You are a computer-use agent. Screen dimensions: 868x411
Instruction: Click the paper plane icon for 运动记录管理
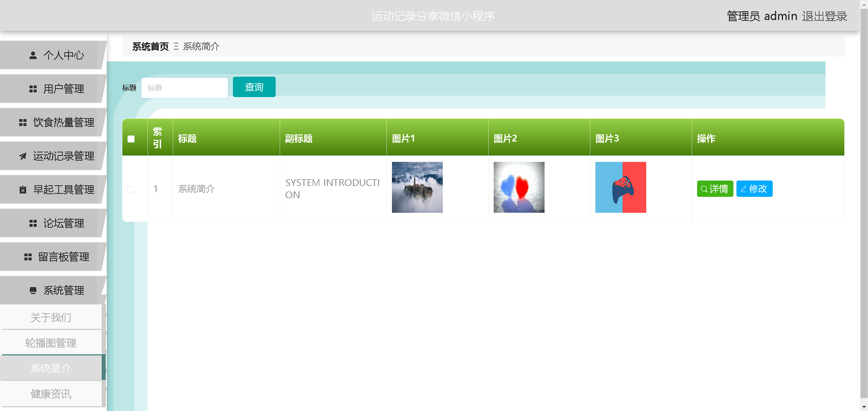(x=23, y=156)
